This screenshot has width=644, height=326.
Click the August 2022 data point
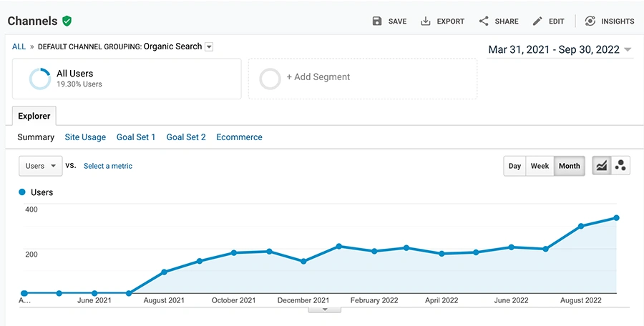pos(581,226)
